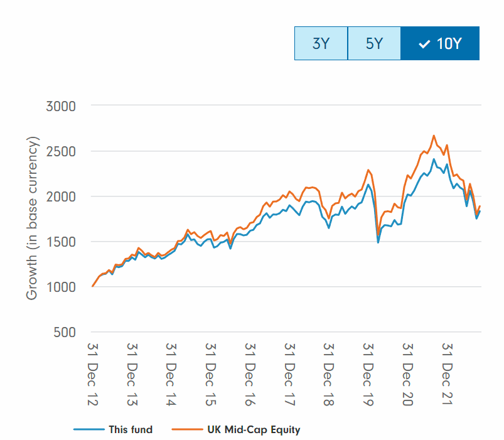Click the checkmark icon on 10Y button
Screen dimensions: 504x440
(x=424, y=44)
